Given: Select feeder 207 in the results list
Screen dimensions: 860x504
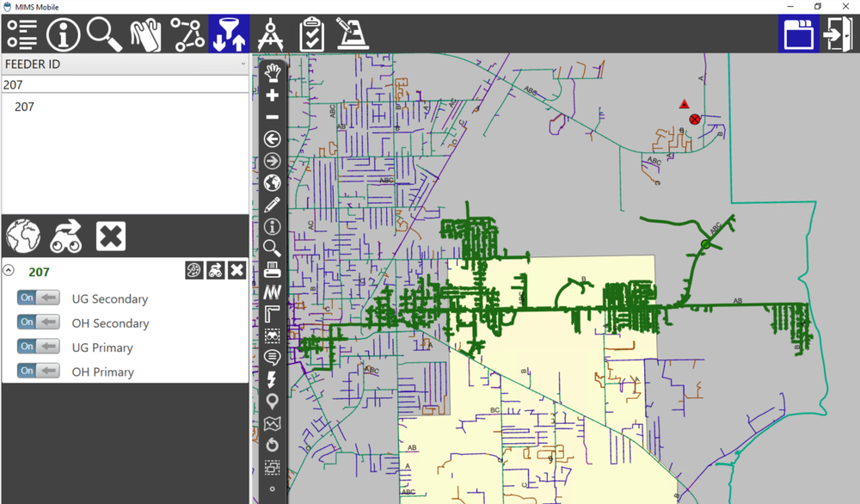Looking at the screenshot, I should point(24,107).
